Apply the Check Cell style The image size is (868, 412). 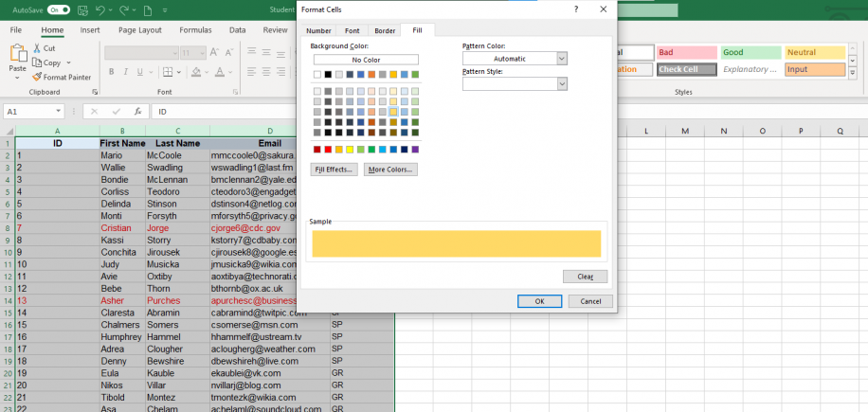pos(686,69)
